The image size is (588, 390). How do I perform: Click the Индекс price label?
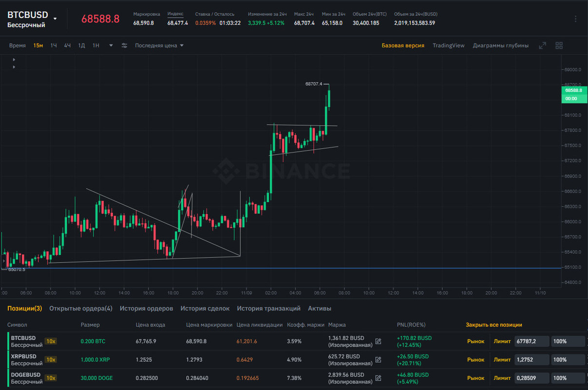[175, 14]
